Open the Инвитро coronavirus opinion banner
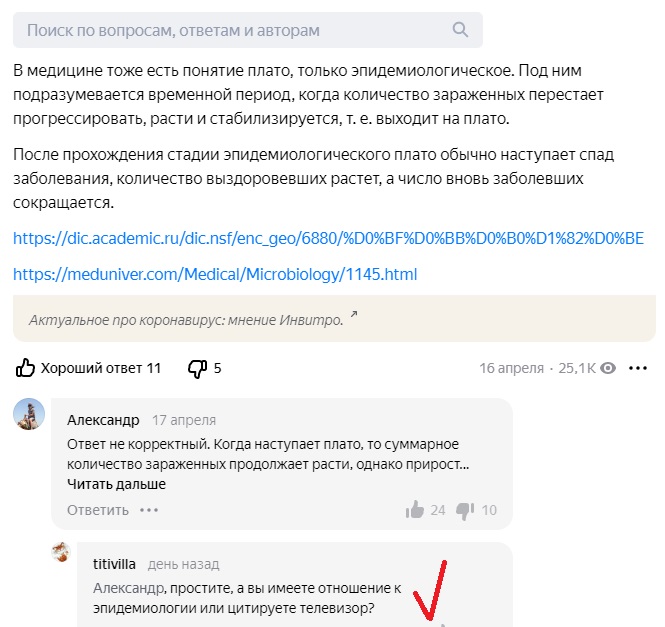This screenshot has width=665, height=627. 185,319
